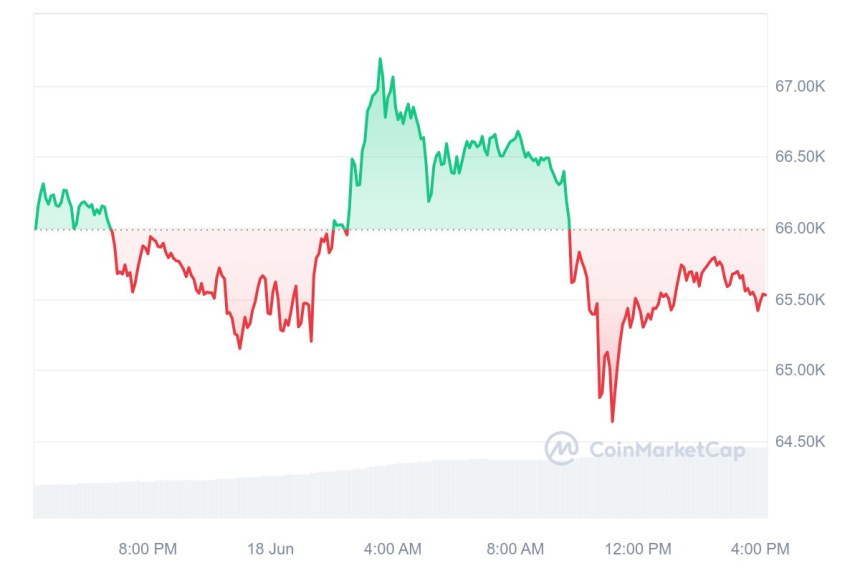The width and height of the screenshot is (860, 573).
Task: Click the 65.00K price axis label
Action: click(800, 371)
